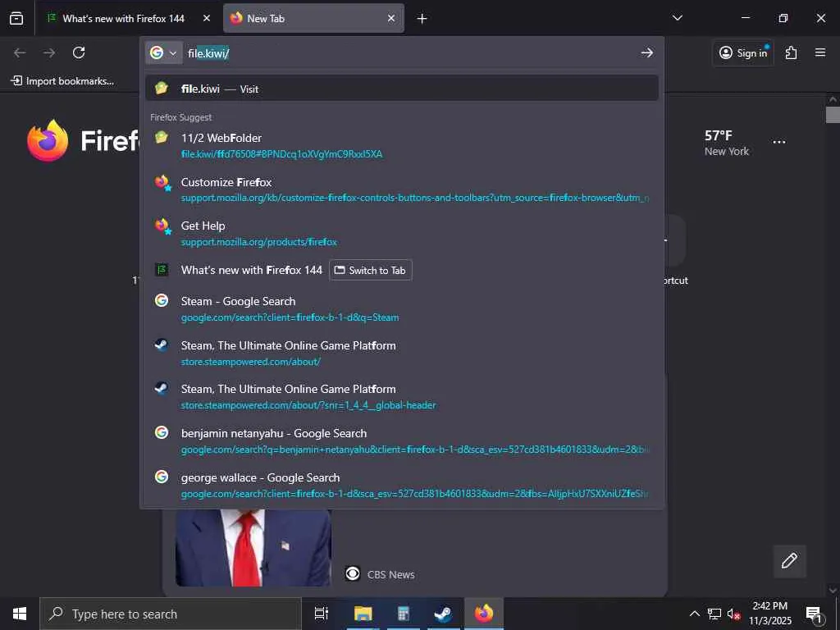840x630 pixels.
Task: Click the network icon in system tray
Action: (x=714, y=614)
